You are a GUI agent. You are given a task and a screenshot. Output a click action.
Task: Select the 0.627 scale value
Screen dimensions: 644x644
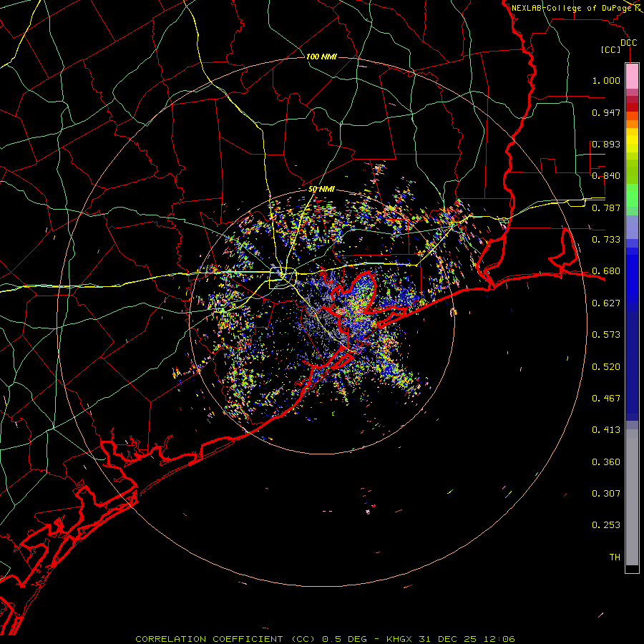606,303
